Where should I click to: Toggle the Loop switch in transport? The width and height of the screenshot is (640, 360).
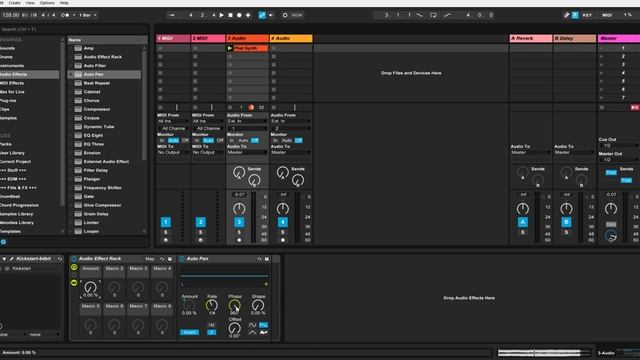click(x=433, y=15)
